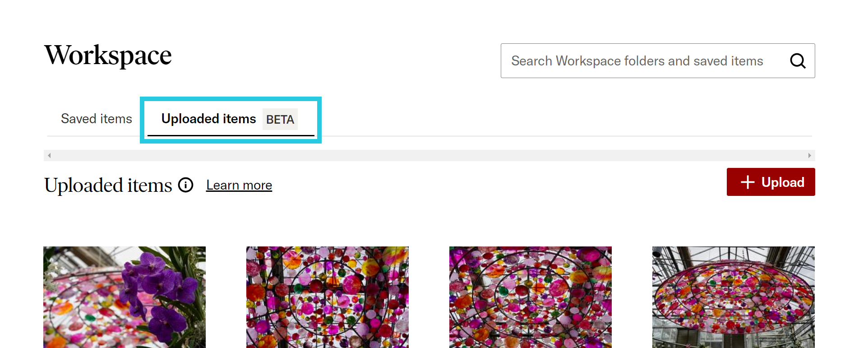Click the underline beneath Uploaded items tab

click(231, 135)
